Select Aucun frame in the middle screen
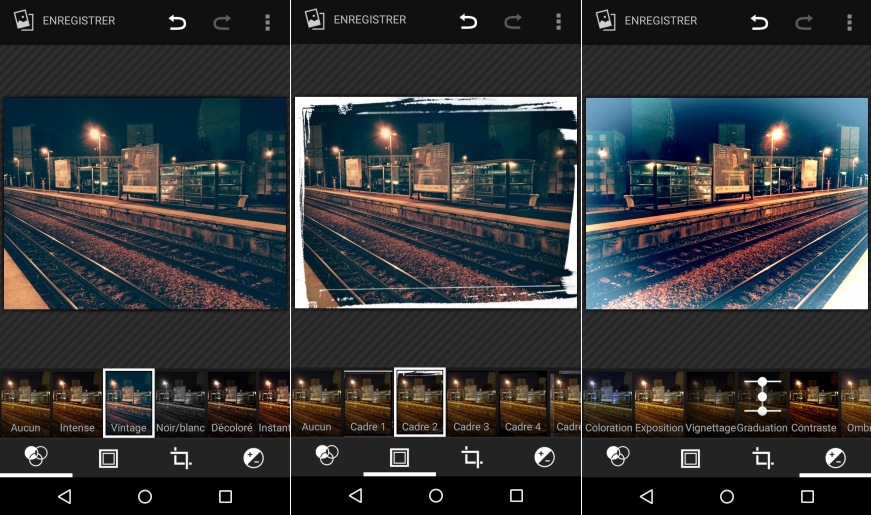 317,403
